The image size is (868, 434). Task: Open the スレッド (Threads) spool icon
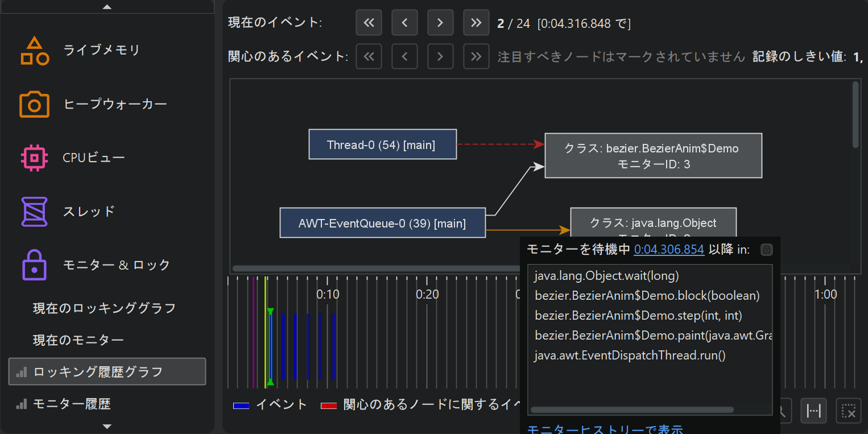(x=34, y=212)
